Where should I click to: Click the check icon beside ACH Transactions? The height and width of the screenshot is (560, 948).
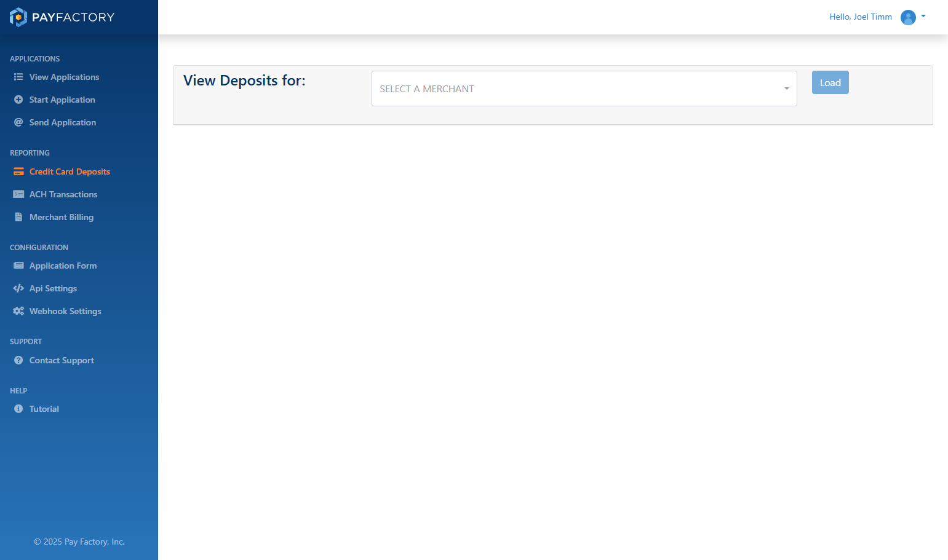coord(18,194)
